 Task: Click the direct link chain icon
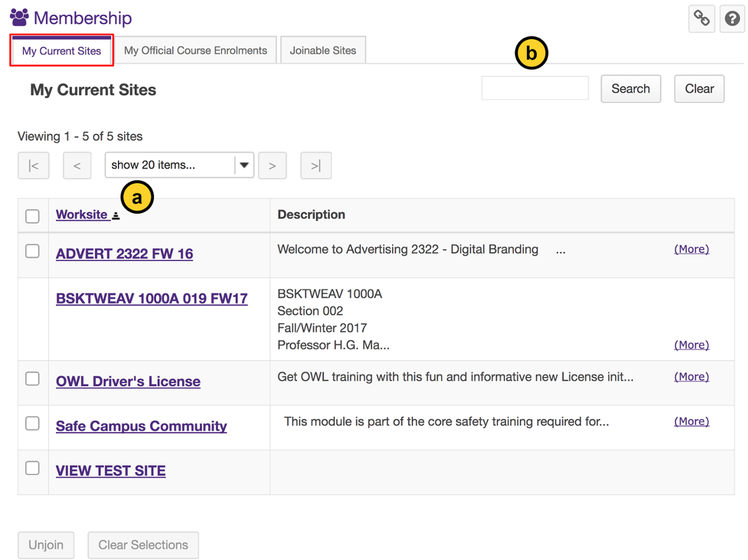[701, 19]
